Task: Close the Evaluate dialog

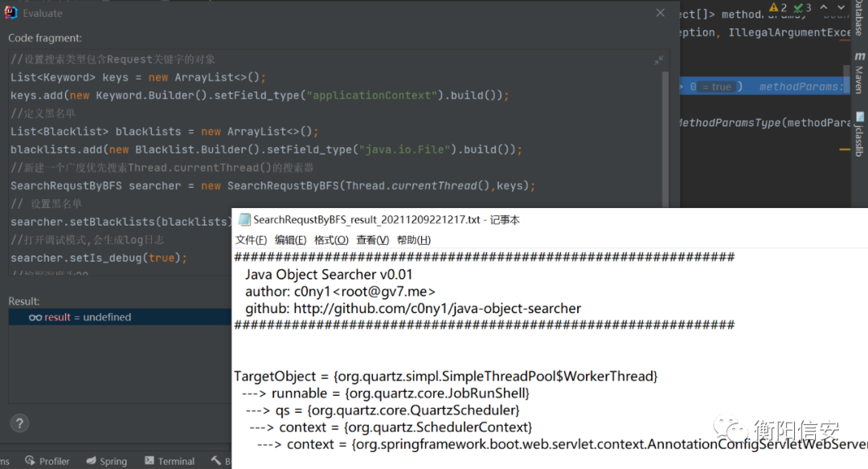Action: pyautogui.click(x=661, y=13)
